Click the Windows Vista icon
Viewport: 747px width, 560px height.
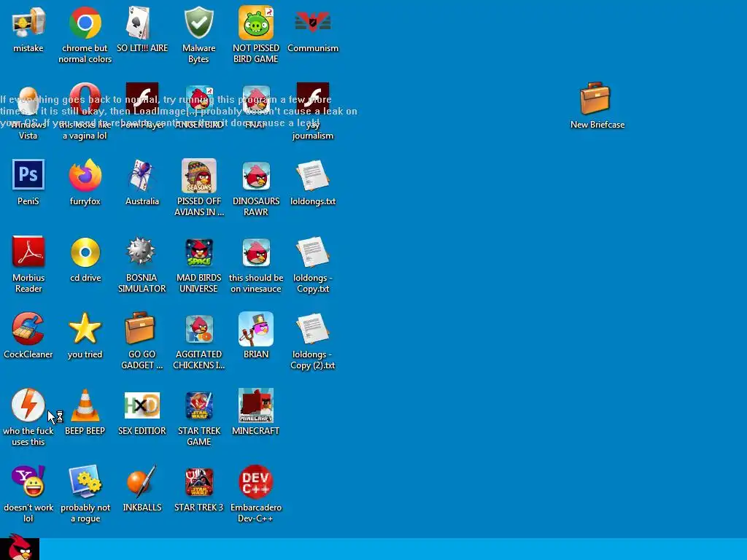(28, 99)
